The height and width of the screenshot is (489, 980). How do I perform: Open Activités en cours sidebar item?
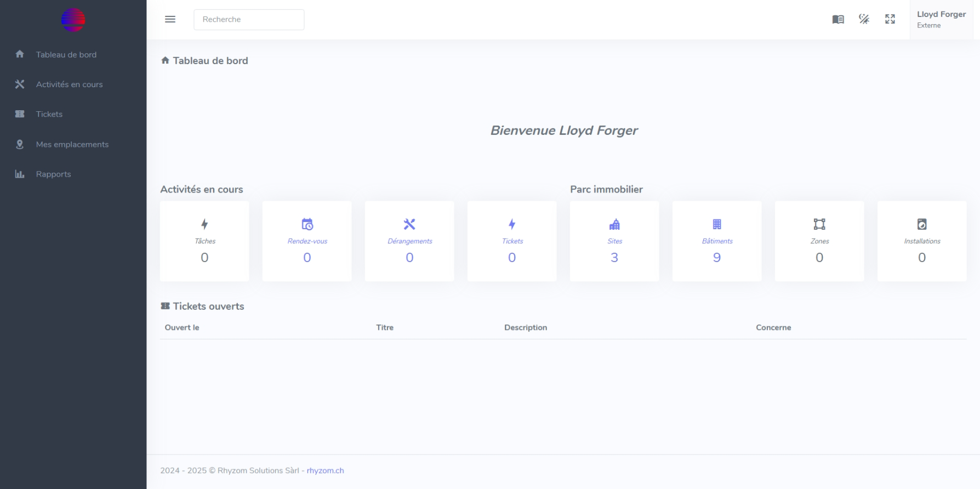pyautogui.click(x=69, y=84)
